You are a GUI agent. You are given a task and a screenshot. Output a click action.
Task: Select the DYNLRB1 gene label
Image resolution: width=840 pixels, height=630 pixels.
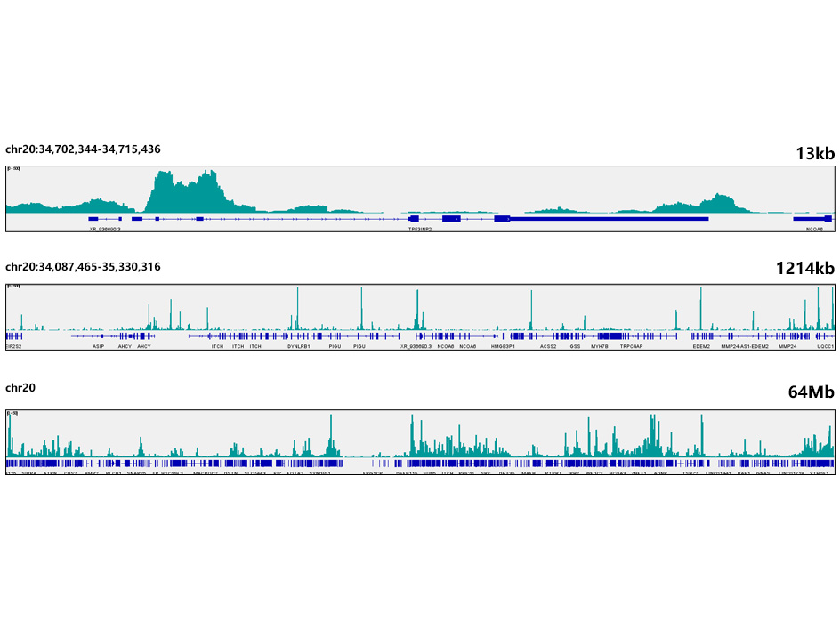pos(299,346)
